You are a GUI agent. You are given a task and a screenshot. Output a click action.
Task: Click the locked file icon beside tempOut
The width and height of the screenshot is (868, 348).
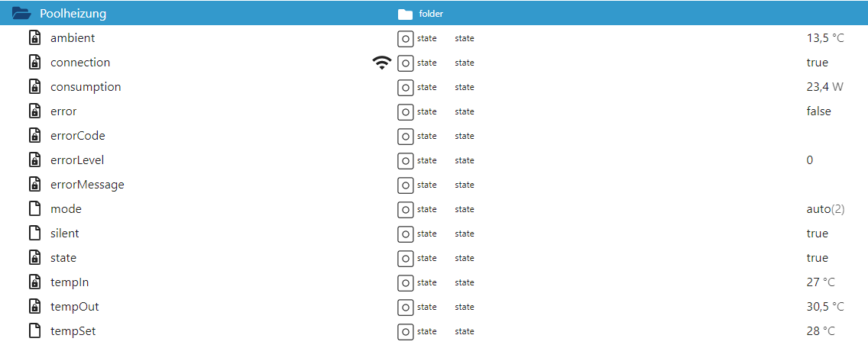(x=35, y=307)
